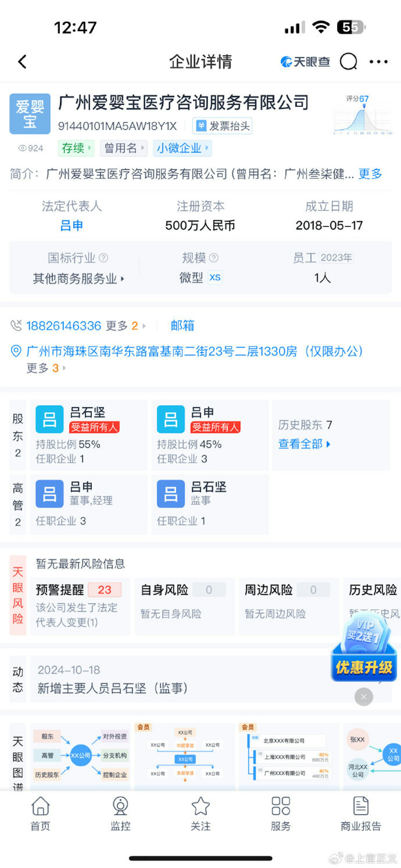
Task: Tap 更多 to read full introduction
Action: coord(370,174)
